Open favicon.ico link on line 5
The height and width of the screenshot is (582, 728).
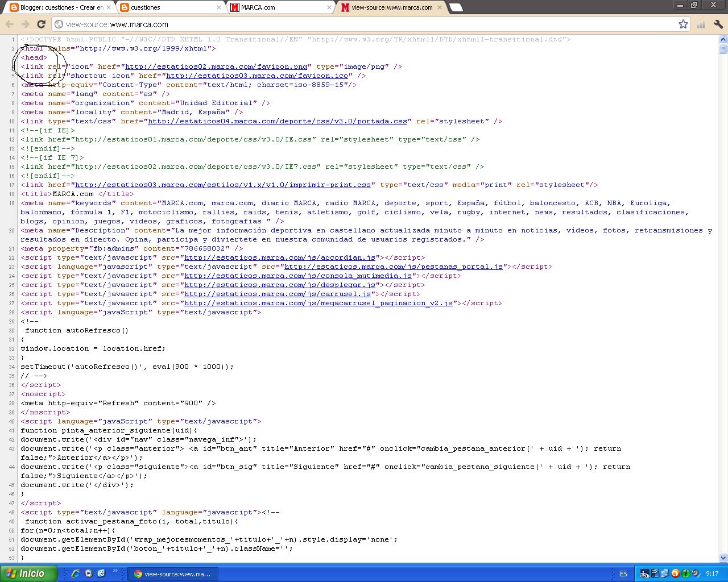point(257,76)
